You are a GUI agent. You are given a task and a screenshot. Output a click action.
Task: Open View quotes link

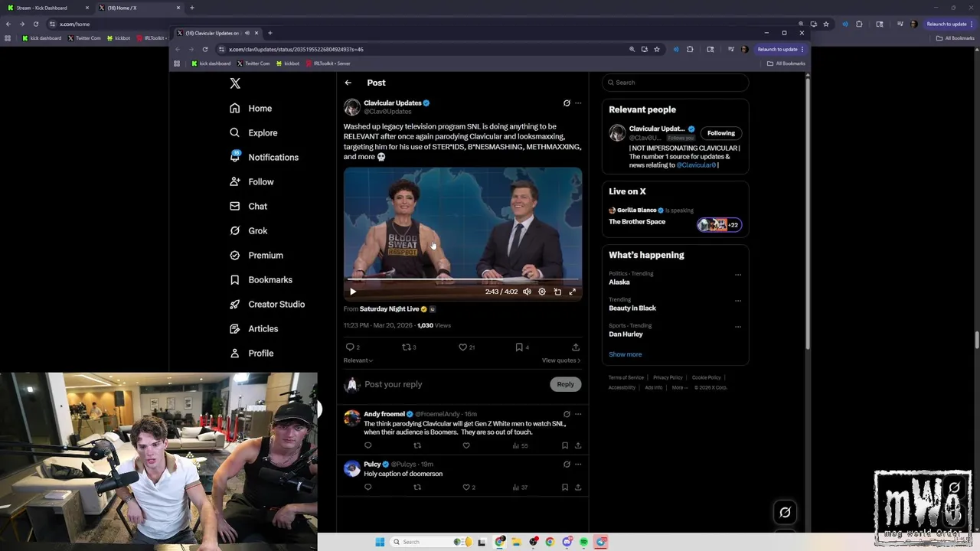(x=561, y=360)
